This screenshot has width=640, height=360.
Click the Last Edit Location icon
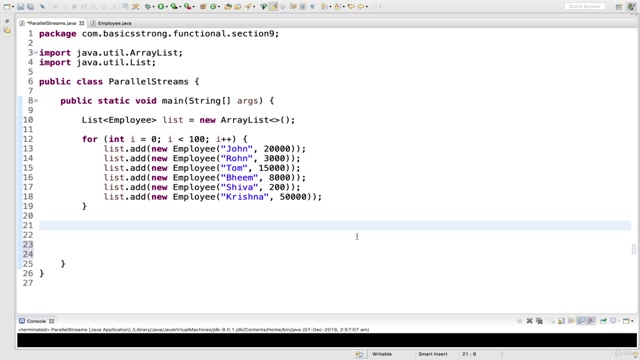coord(351,7)
